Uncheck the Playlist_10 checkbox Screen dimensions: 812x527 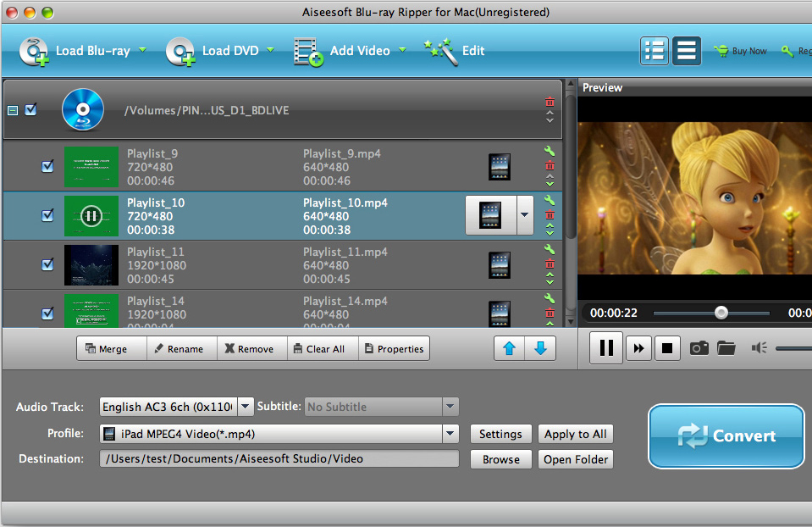click(x=47, y=215)
